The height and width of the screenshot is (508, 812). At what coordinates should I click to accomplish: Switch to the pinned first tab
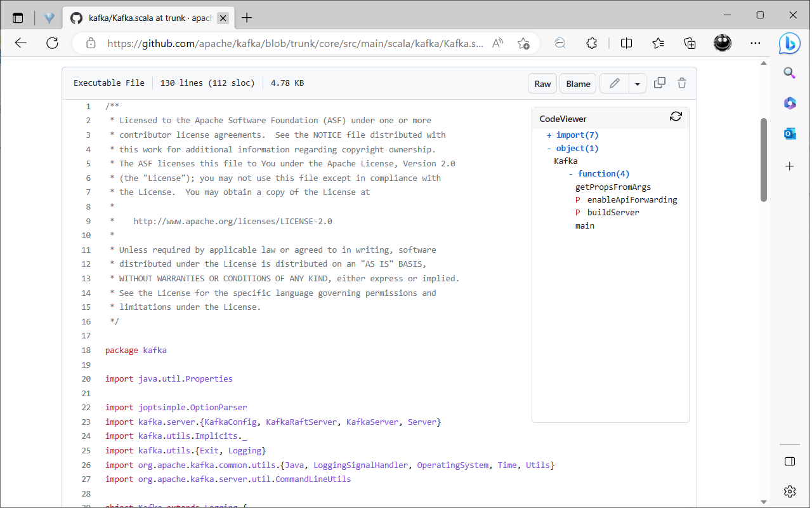point(49,18)
